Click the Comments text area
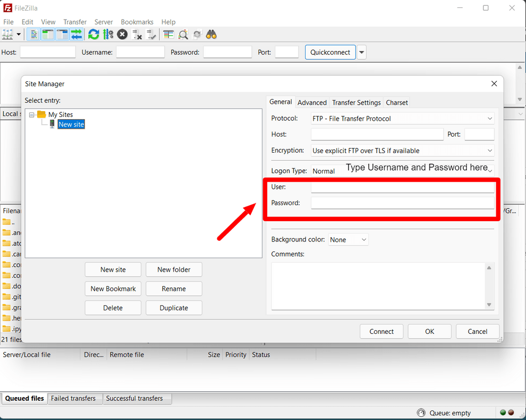526x420 pixels. (x=378, y=286)
